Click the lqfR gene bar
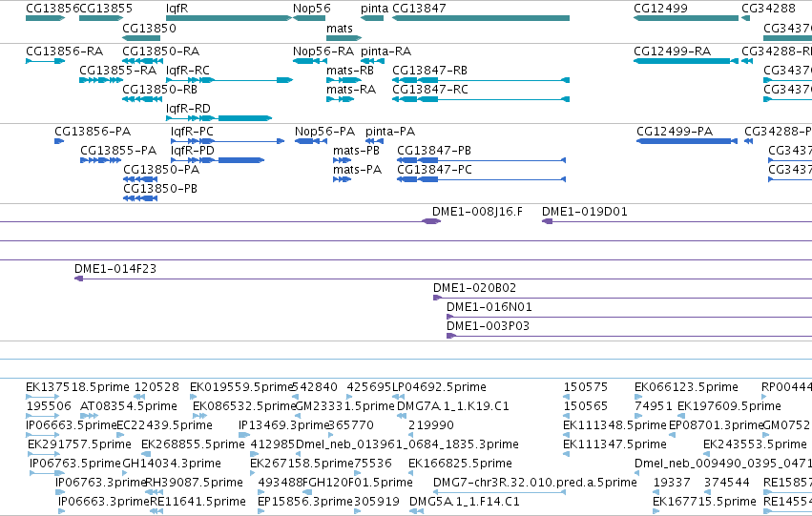The width and height of the screenshot is (812, 516). coord(229,18)
